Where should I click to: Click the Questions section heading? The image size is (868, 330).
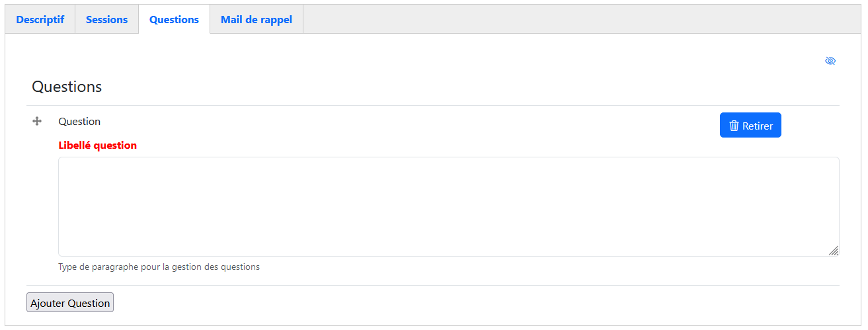pos(67,87)
